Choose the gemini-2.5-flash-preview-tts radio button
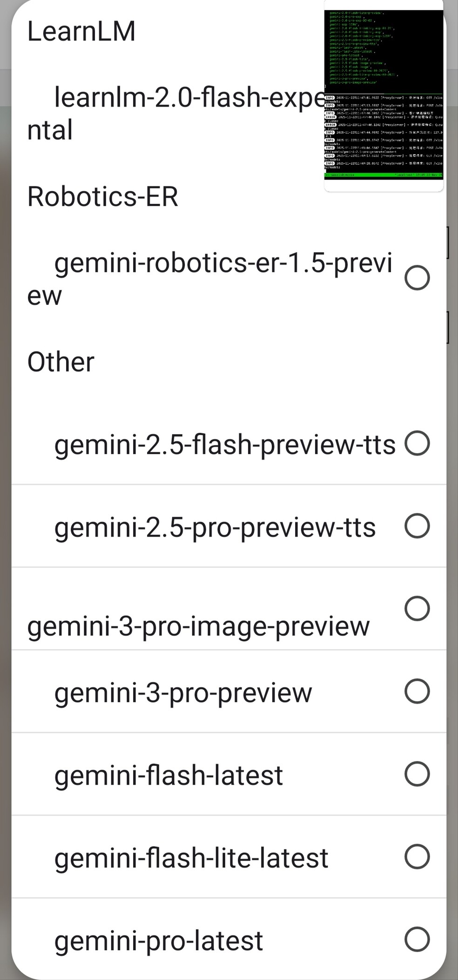The image size is (458, 980). 417,443
